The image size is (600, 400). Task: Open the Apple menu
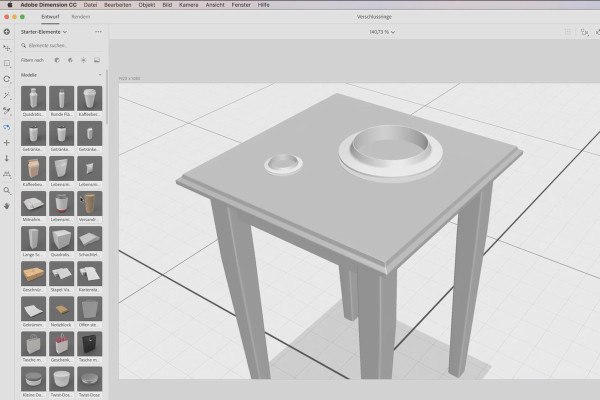(x=10, y=5)
